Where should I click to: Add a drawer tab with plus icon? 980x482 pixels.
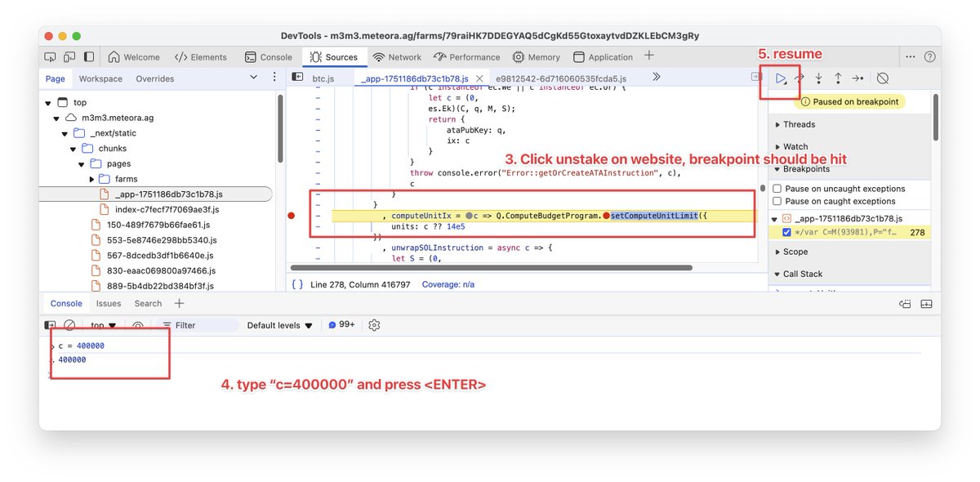click(x=179, y=303)
